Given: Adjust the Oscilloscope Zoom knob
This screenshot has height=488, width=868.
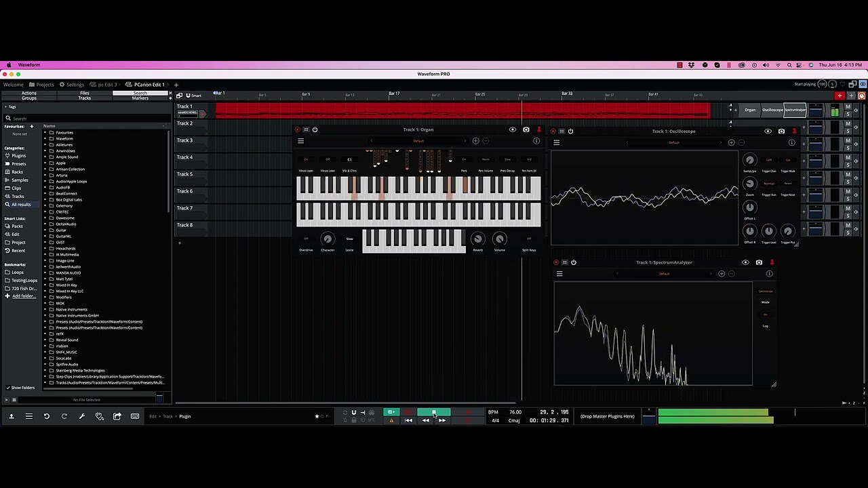Looking at the screenshot, I should [749, 184].
